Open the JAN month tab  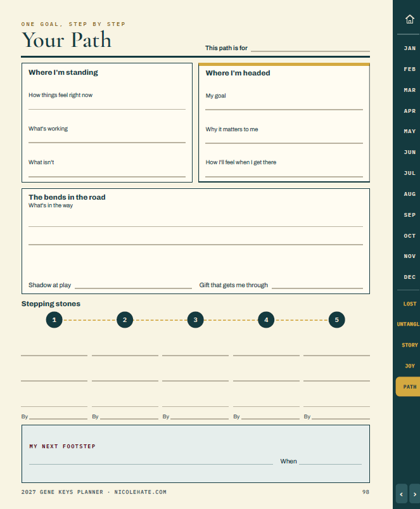point(410,48)
